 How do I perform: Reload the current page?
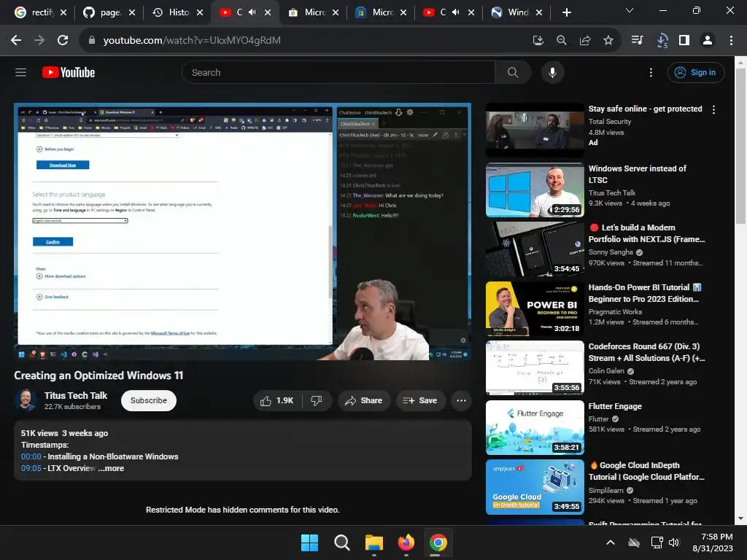click(63, 41)
